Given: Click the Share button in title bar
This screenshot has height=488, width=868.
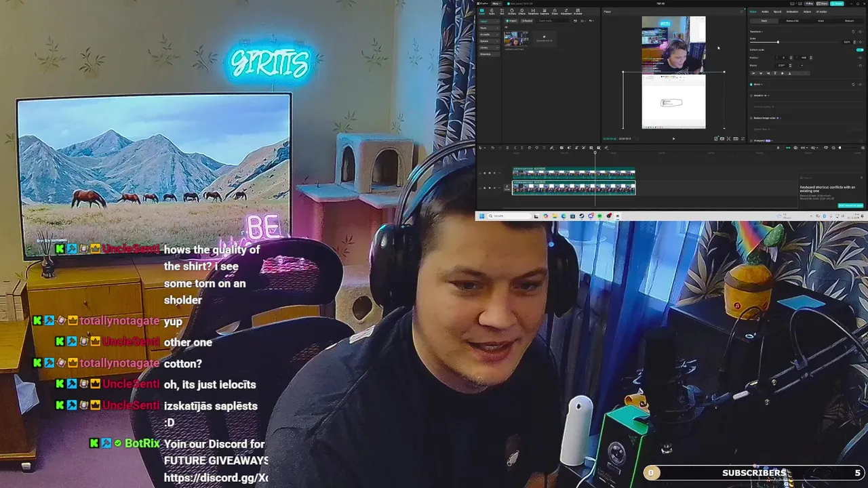Looking at the screenshot, I should (822, 4).
